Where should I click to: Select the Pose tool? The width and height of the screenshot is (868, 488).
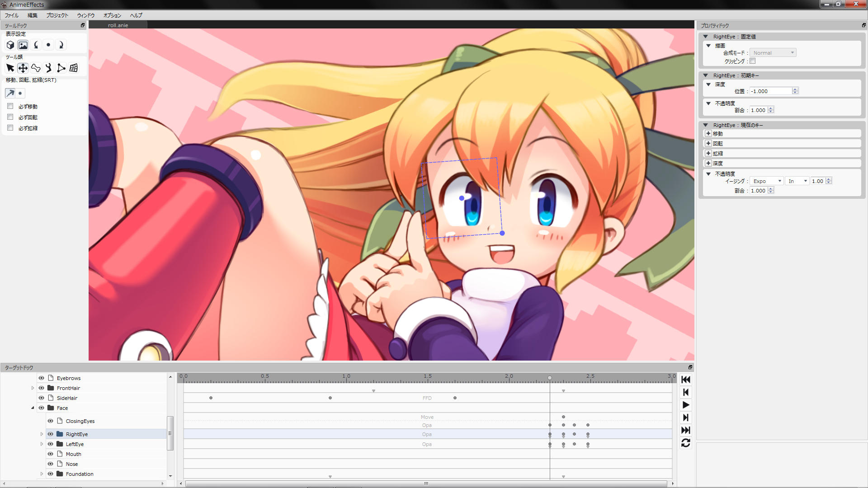pyautogui.click(x=48, y=68)
